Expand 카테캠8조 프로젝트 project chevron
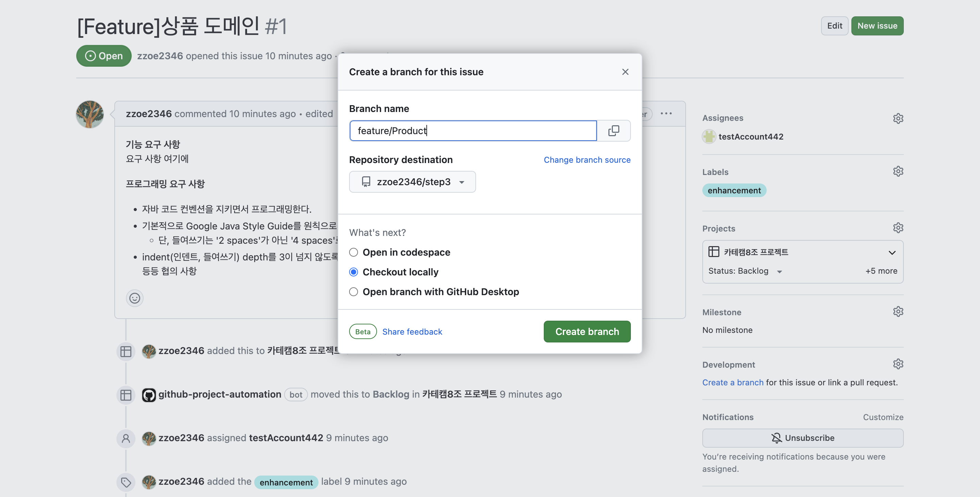This screenshot has height=497, width=980. pos(892,252)
